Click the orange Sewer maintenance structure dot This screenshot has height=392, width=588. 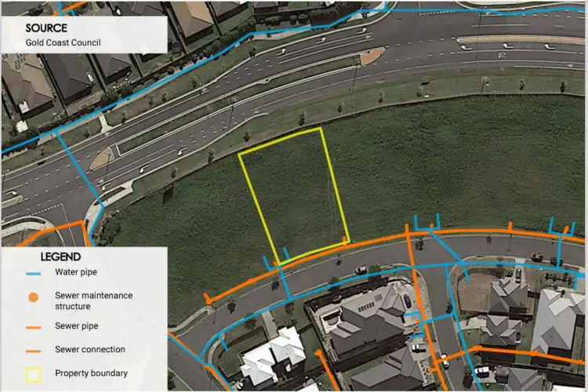tap(33, 298)
